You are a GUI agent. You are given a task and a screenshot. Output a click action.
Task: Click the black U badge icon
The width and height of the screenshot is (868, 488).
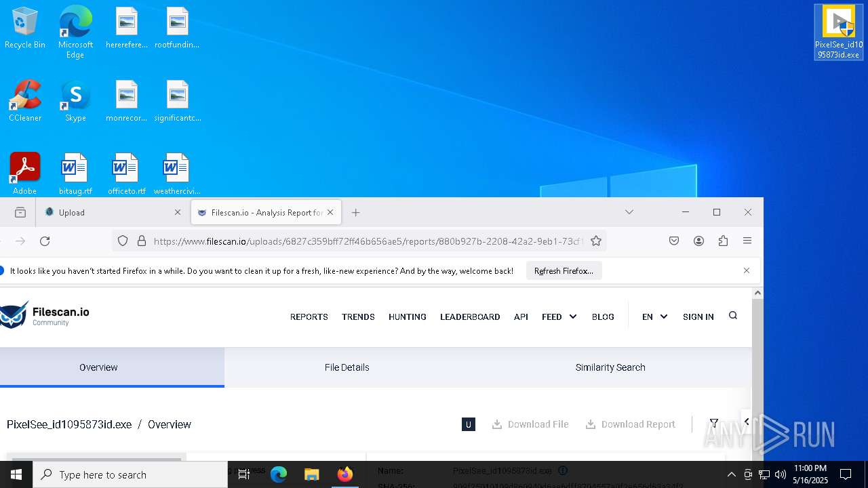tap(468, 424)
